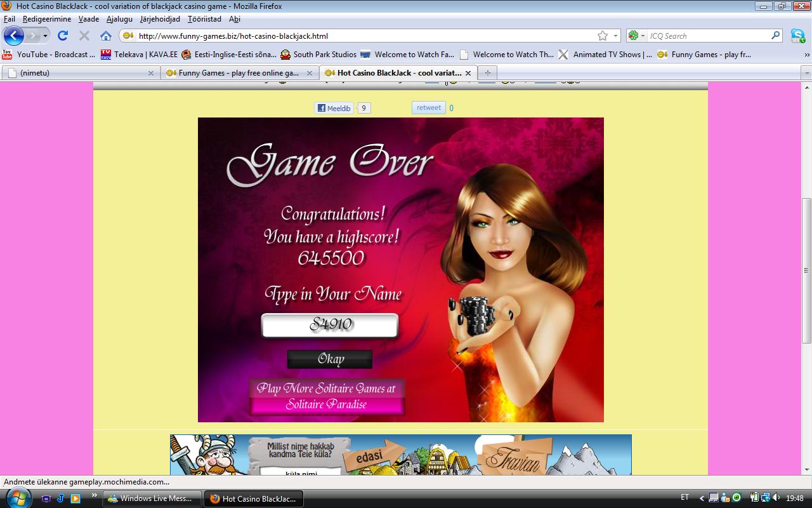This screenshot has width=812, height=508.
Task: Click the Skype toolbar icon
Action: pos(797,36)
